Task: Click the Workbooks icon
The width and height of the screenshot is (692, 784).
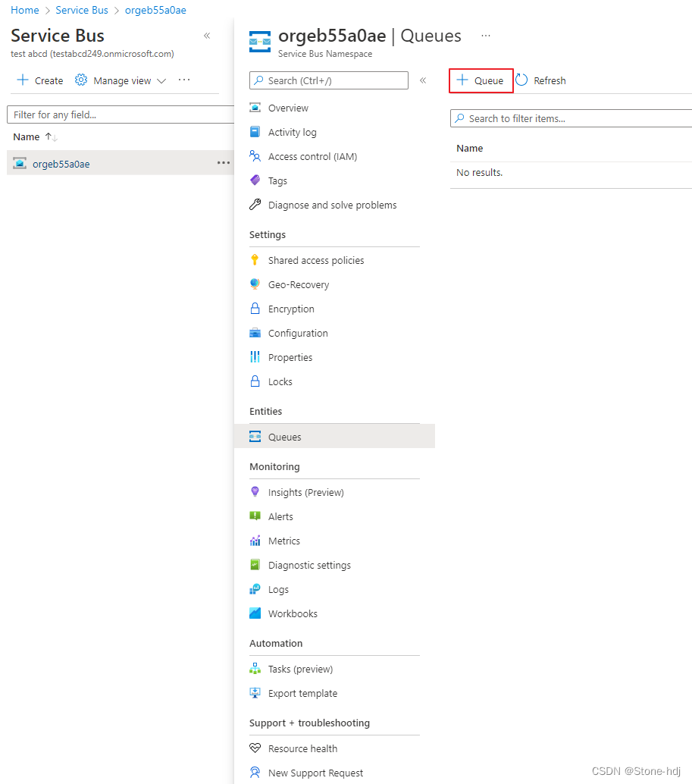Action: [255, 613]
